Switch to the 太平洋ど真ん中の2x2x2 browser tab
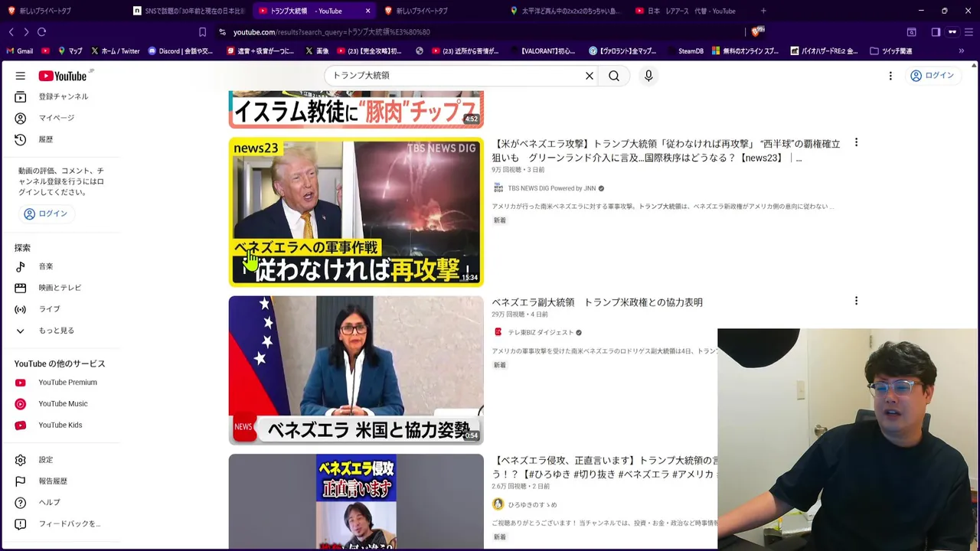 coord(567,11)
